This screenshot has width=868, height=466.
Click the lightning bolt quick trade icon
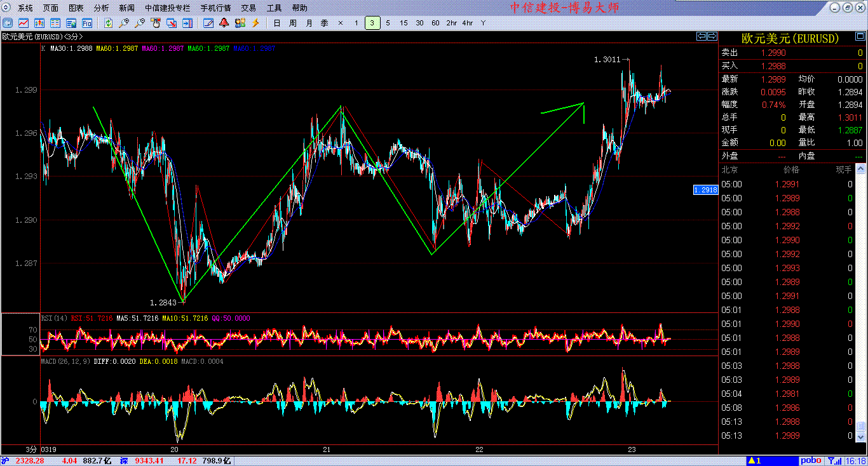256,23
